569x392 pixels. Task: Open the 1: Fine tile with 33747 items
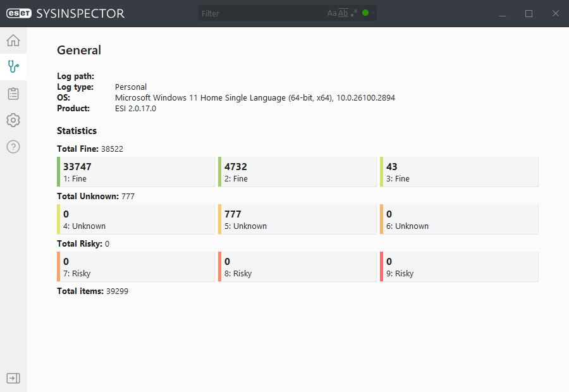[x=136, y=172]
